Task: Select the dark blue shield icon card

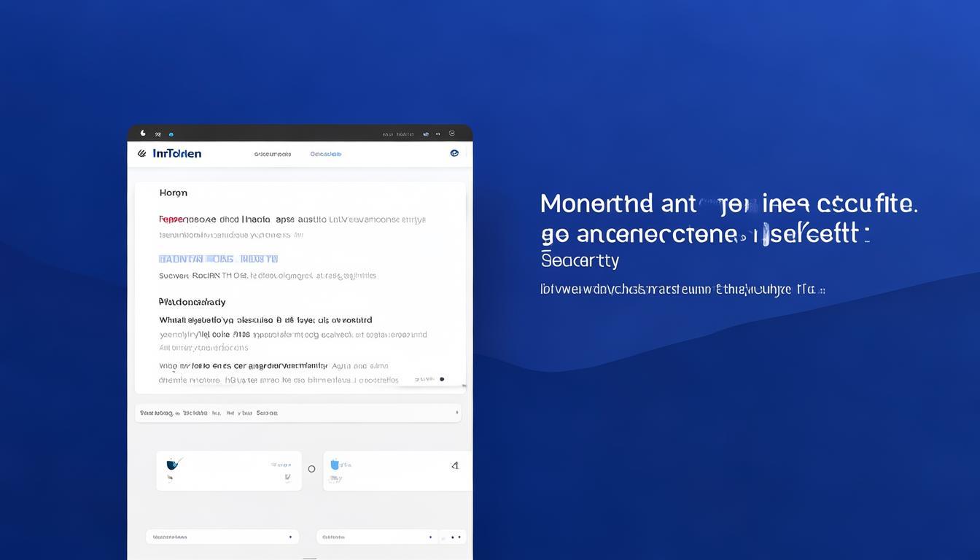Action: click(x=229, y=471)
